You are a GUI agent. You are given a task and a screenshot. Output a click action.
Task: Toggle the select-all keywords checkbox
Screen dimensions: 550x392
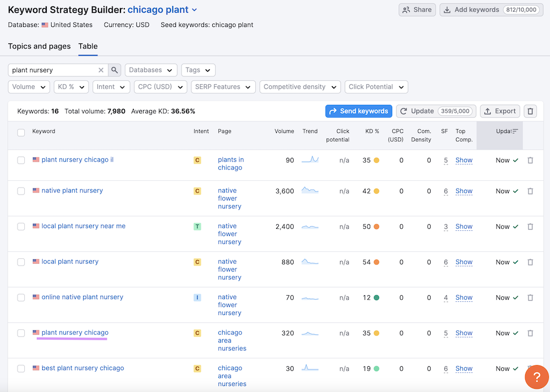click(21, 132)
